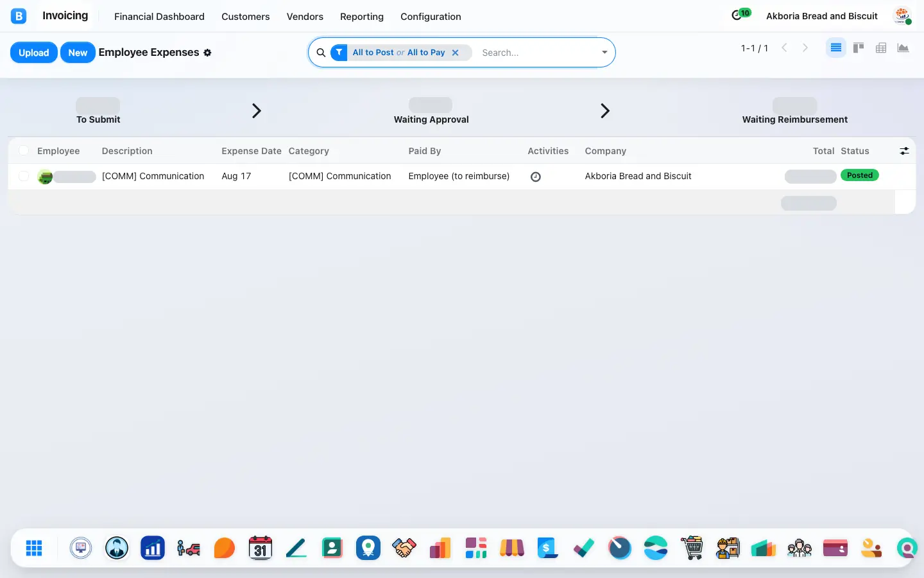Switch company via Akboria Bread and Biscuit
The height and width of the screenshot is (578, 924).
(822, 16)
